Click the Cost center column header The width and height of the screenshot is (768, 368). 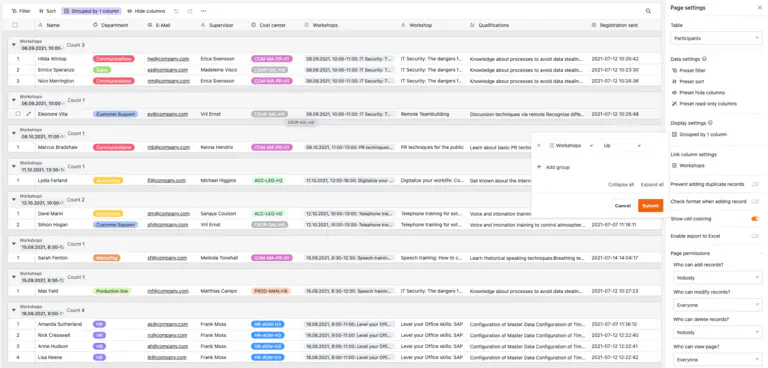click(x=272, y=25)
